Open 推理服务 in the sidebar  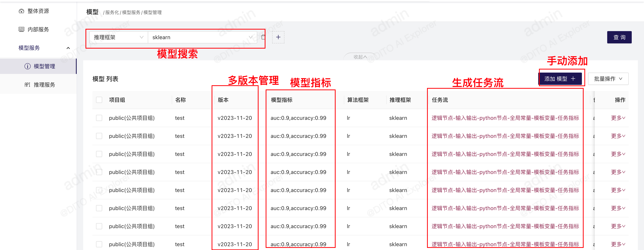pos(44,85)
